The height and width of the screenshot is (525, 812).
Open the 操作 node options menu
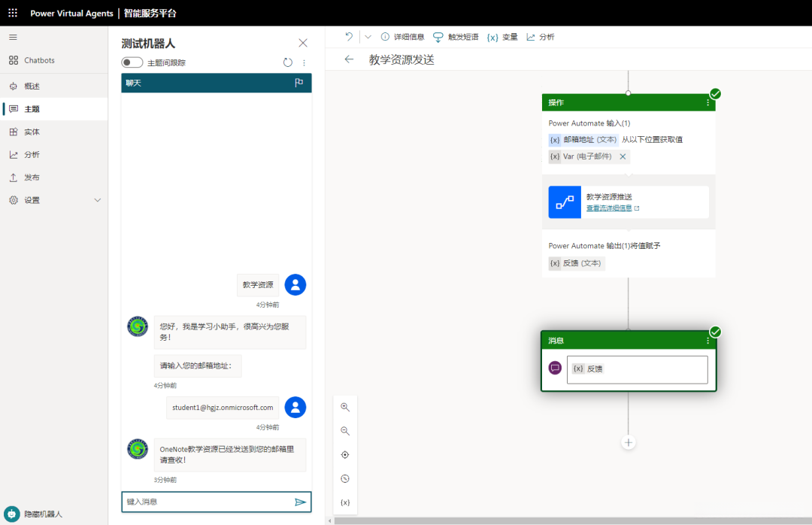[708, 102]
